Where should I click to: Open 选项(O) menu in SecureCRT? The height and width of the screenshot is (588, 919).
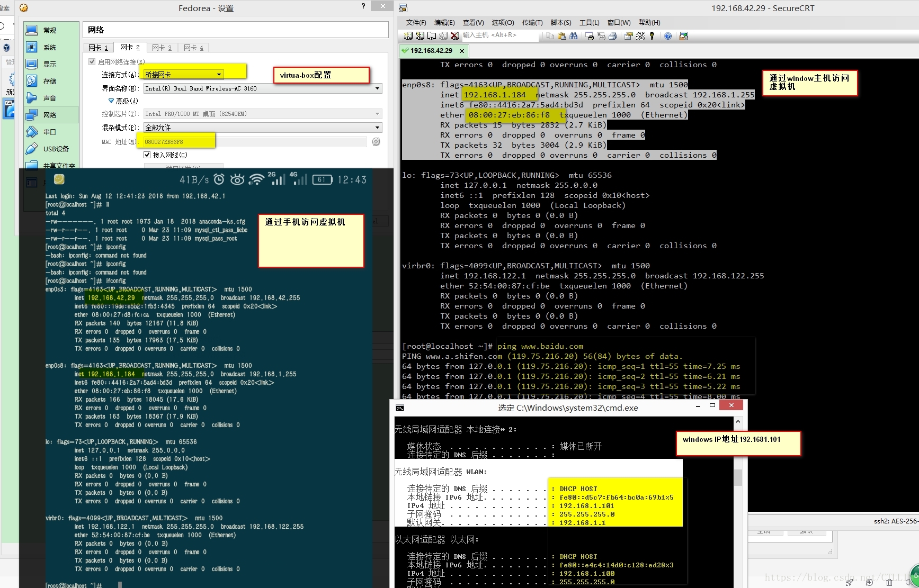point(503,22)
